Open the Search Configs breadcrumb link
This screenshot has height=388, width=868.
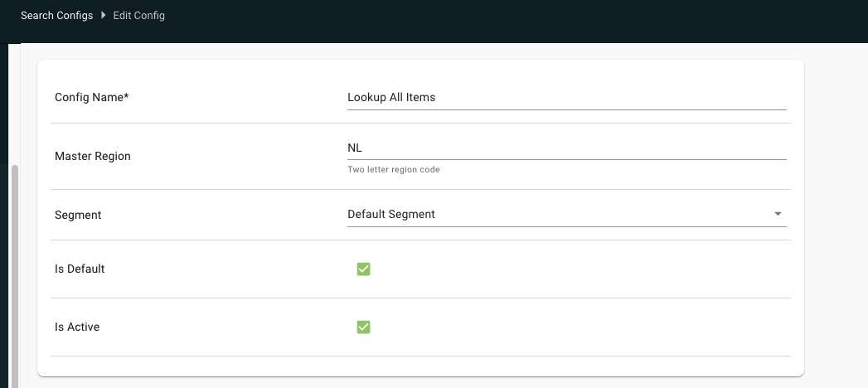click(x=56, y=16)
